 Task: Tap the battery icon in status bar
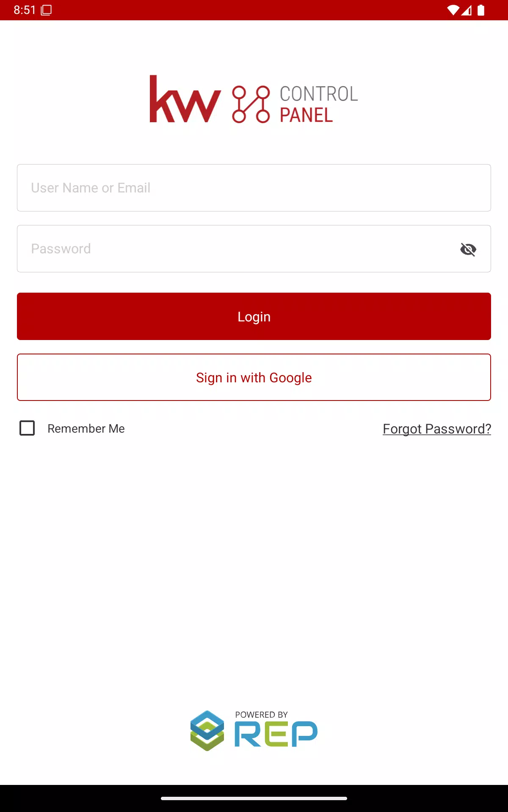pos(481,10)
